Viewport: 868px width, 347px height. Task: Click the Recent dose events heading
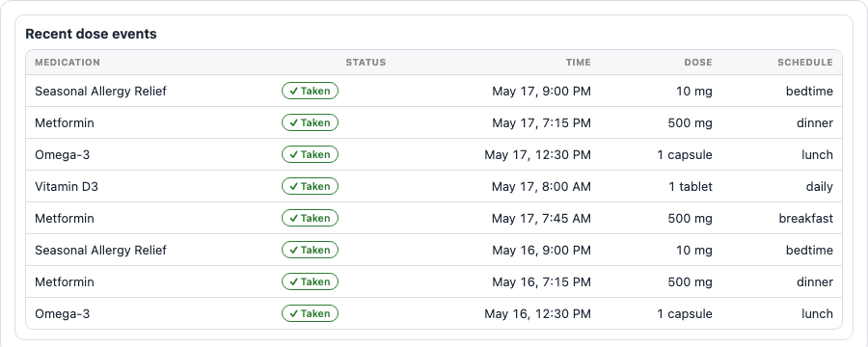91,34
